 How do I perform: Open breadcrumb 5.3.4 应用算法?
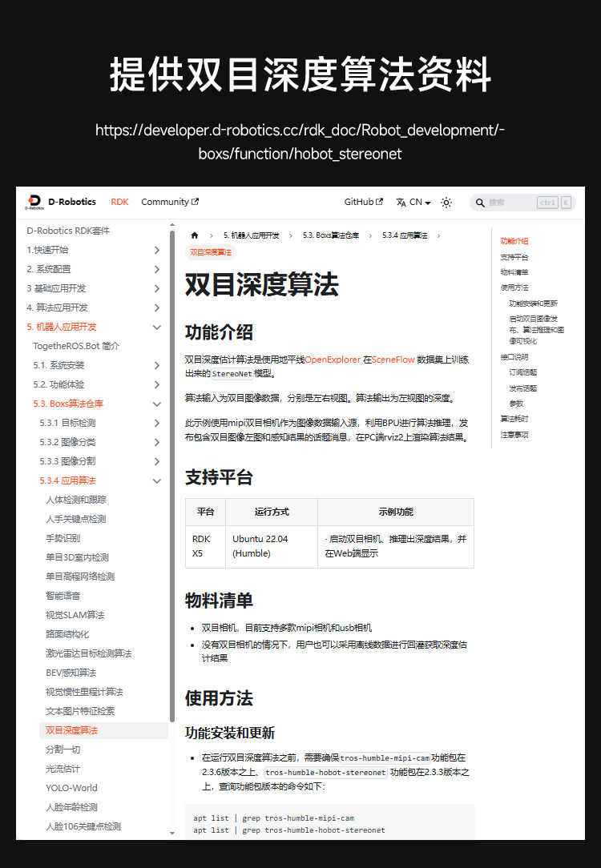[405, 235]
